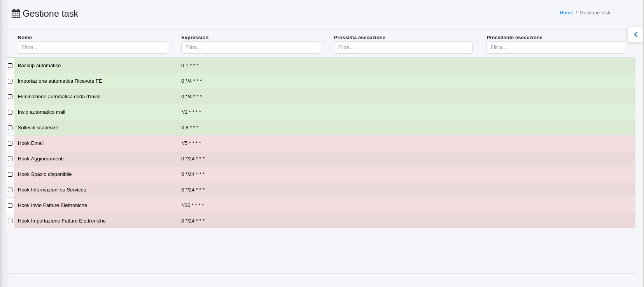This screenshot has width=644, height=287.
Task: Click the calendar icon beside Gestione task title
Action: pyautogui.click(x=16, y=14)
